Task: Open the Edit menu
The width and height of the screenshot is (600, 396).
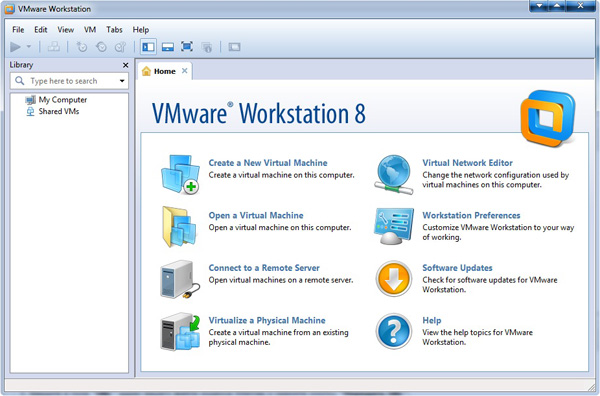Action: pyautogui.click(x=41, y=29)
